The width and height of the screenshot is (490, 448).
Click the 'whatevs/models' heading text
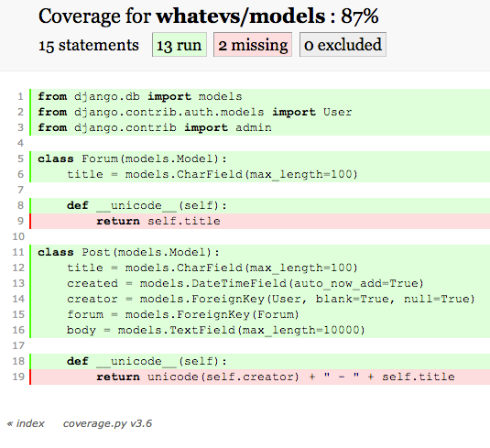click(x=241, y=16)
